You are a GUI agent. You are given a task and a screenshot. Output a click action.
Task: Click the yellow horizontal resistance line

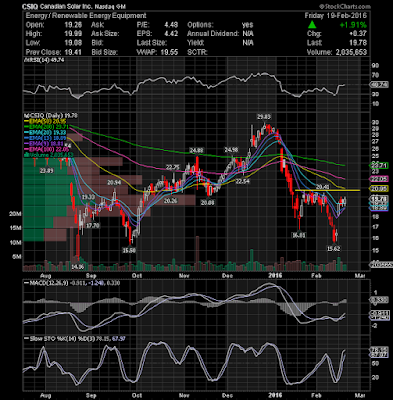pyautogui.click(x=328, y=190)
